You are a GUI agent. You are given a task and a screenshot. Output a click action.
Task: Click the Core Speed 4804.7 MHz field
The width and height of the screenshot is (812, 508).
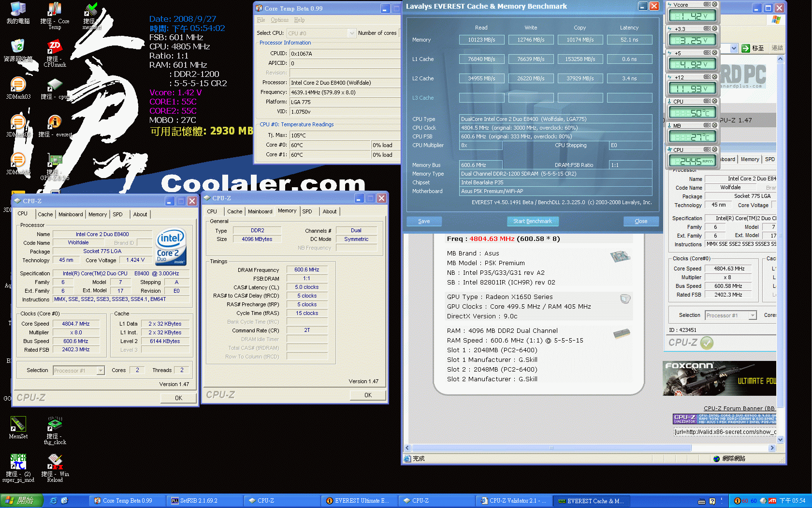click(76, 324)
